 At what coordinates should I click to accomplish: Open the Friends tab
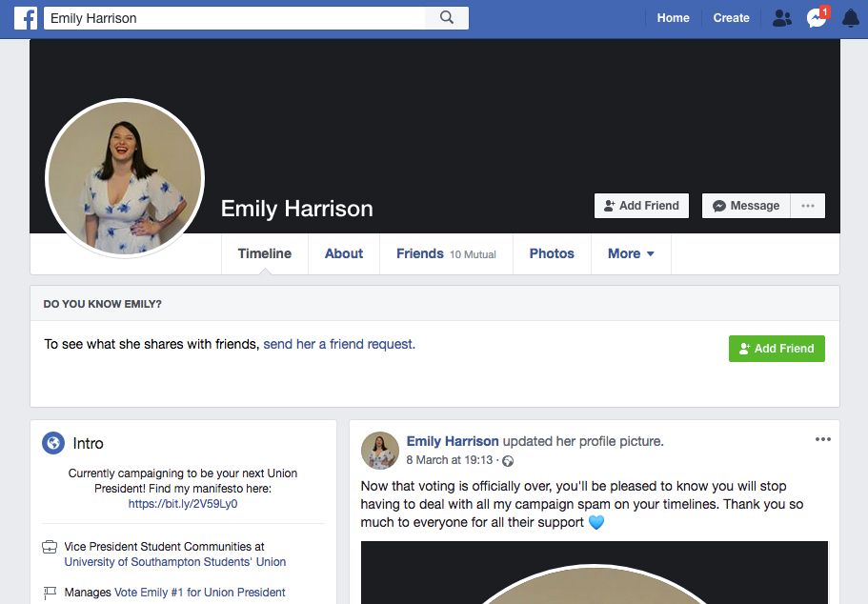446,253
